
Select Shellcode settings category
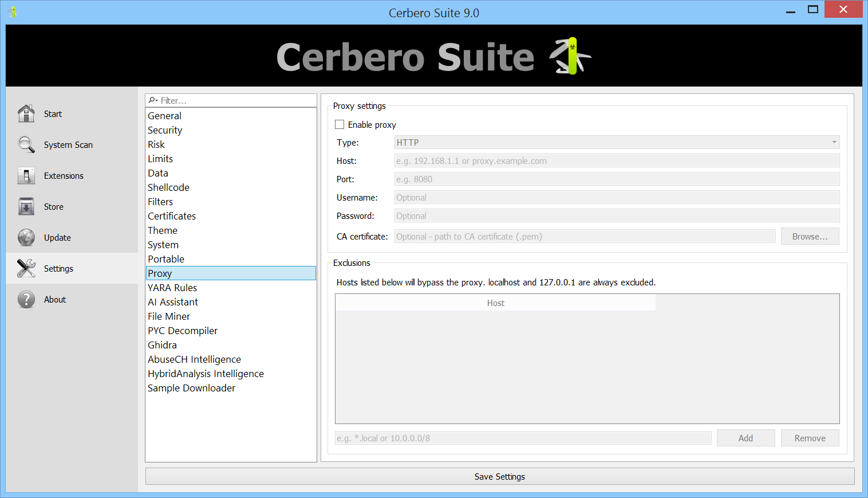[x=231, y=187]
